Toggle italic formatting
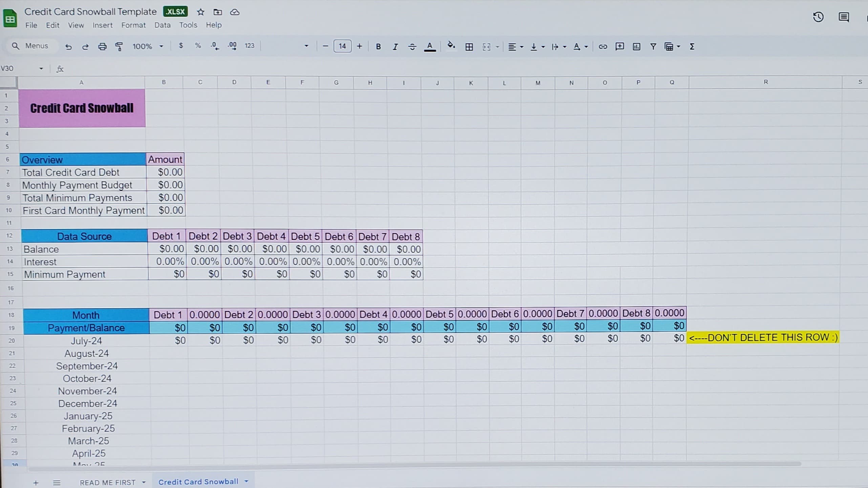The width and height of the screenshot is (868, 488). click(x=395, y=47)
